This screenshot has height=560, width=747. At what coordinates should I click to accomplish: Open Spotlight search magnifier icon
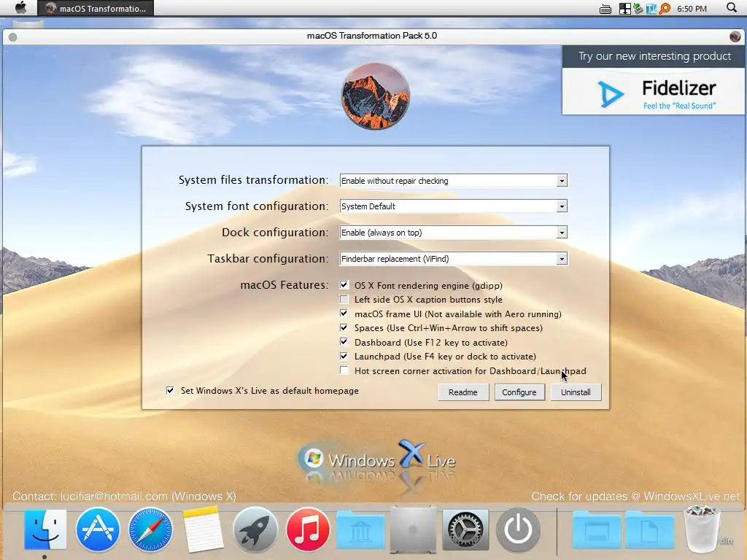pos(732,7)
